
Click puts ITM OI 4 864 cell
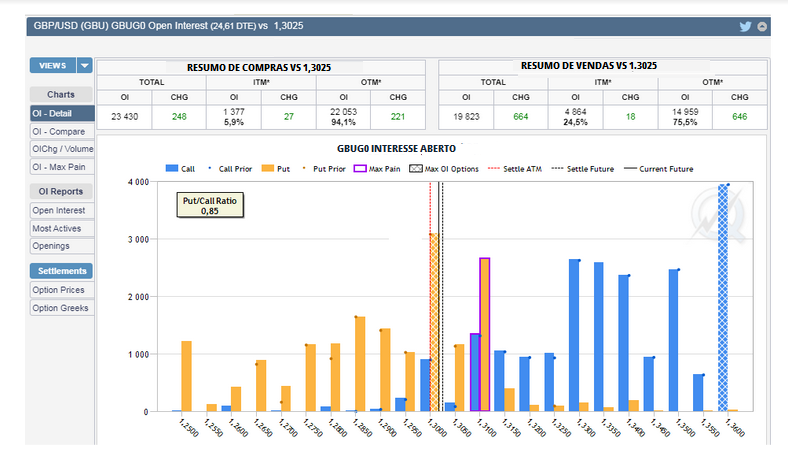click(575, 117)
